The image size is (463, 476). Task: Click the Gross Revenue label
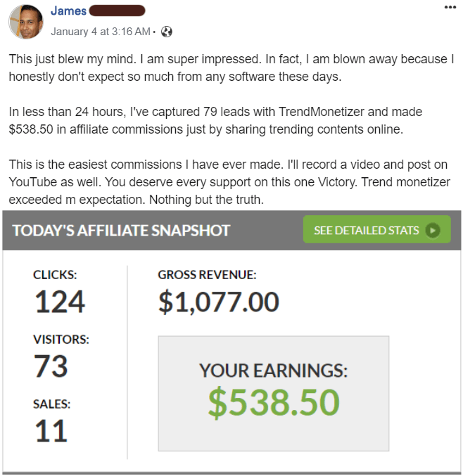[207, 275]
